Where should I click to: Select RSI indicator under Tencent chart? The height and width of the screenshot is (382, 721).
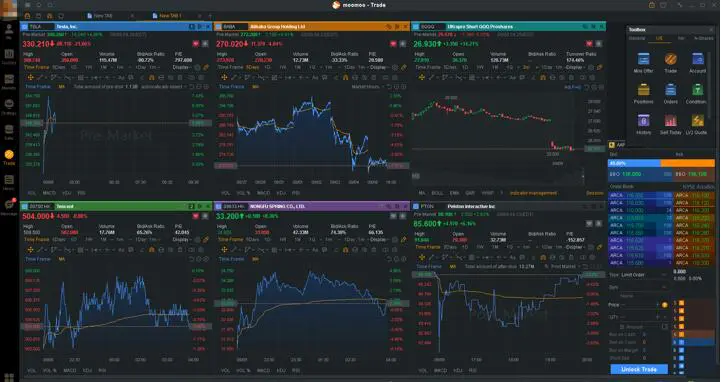click(102, 370)
